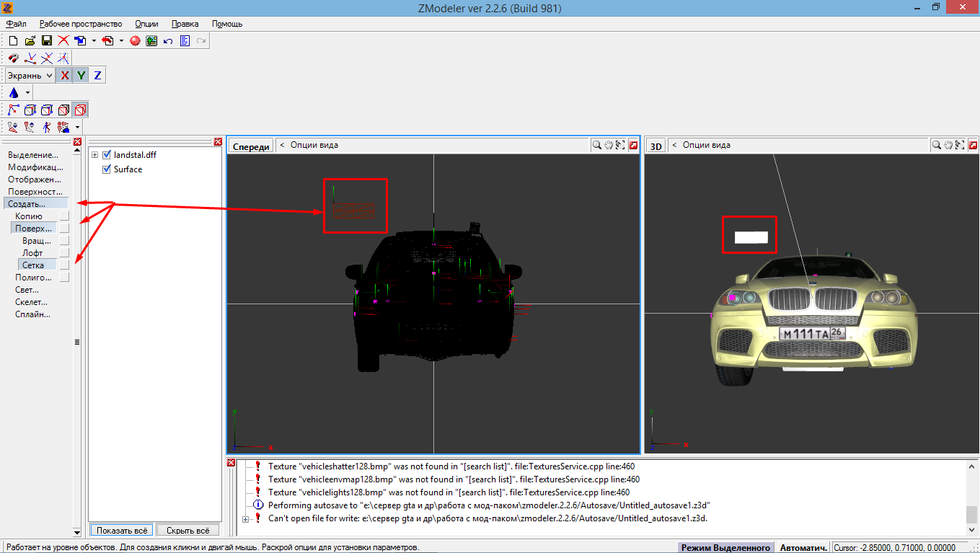Open the Опции menu

146,24
